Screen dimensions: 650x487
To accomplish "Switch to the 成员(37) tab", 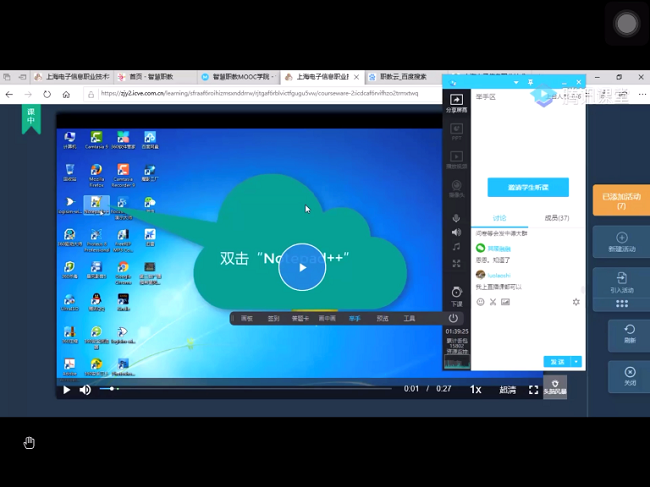I will [556, 218].
